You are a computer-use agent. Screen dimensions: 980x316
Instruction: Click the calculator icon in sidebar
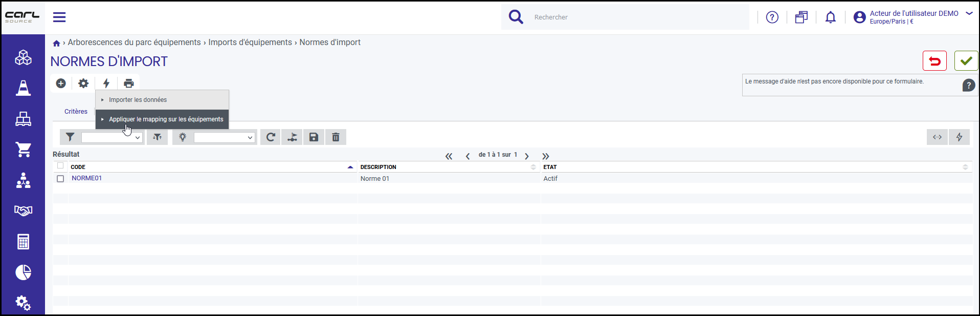[24, 241]
